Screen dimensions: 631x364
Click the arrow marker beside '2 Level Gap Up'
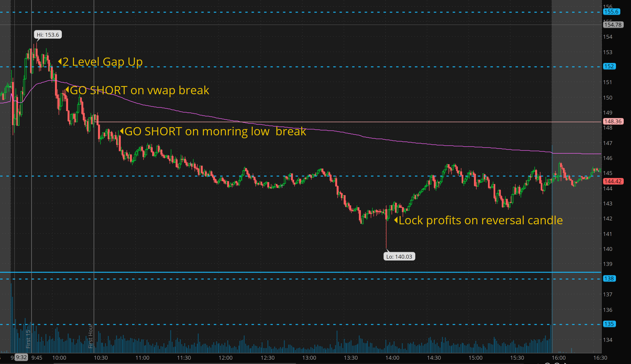(x=60, y=61)
